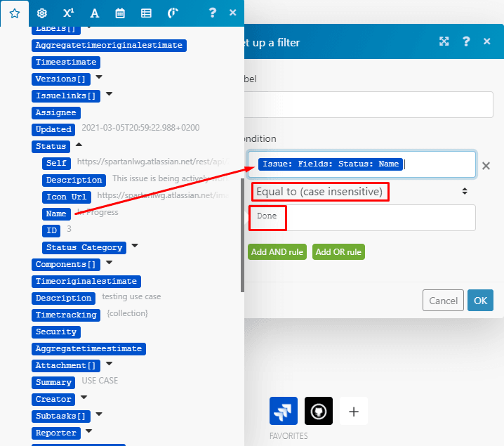Click the value field containing 'Done'
Viewport: 504px width, 446px height.
[x=379, y=217]
